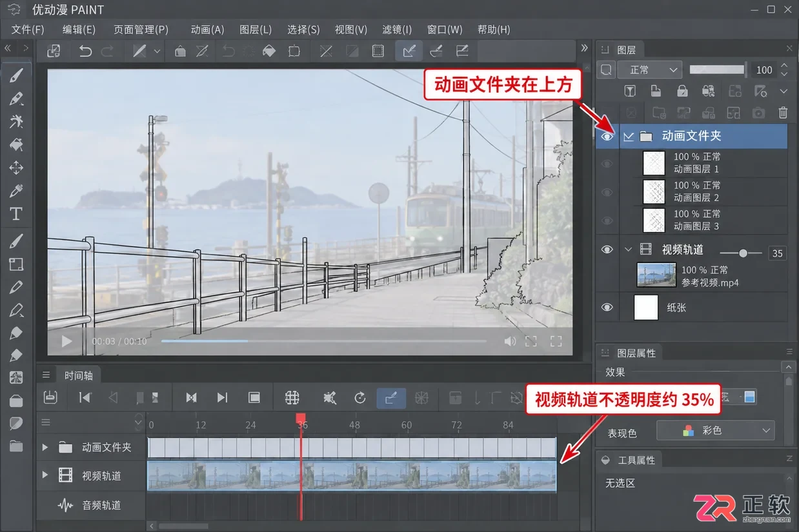This screenshot has height=532, width=799.
Task: Go to last frame in timeline
Action: [x=222, y=398]
